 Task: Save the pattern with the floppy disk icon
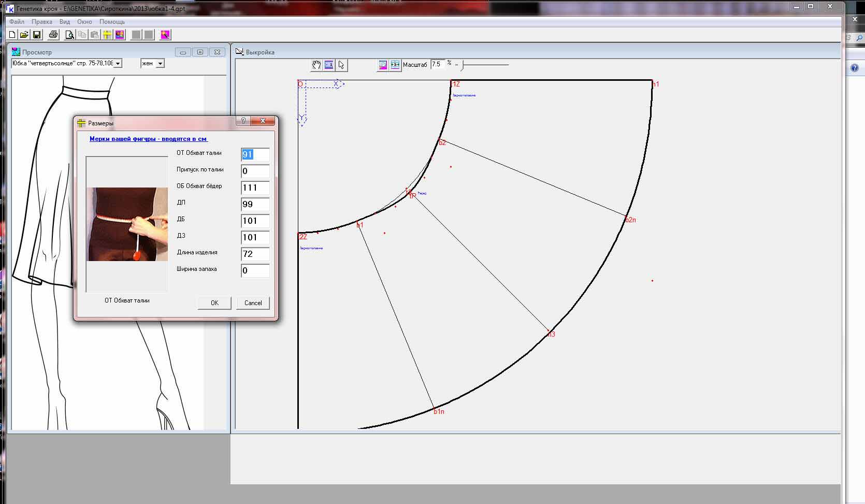pos(37,35)
